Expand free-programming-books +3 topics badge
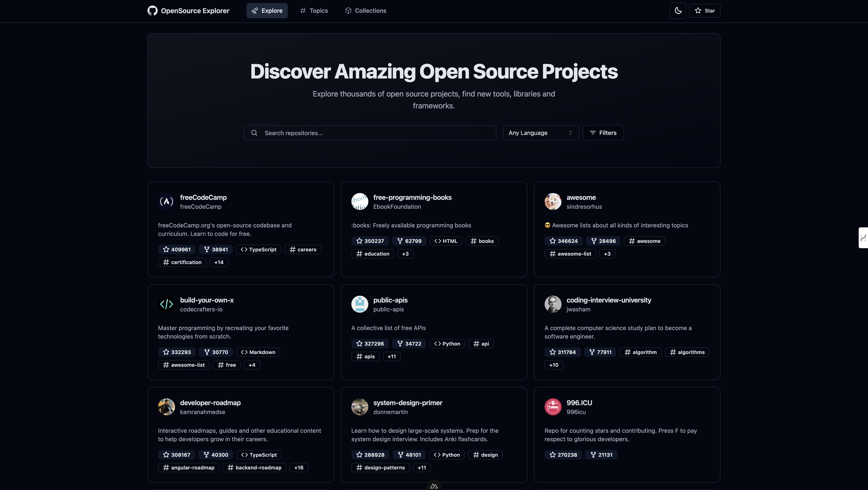This screenshot has height=490, width=868. tap(405, 254)
